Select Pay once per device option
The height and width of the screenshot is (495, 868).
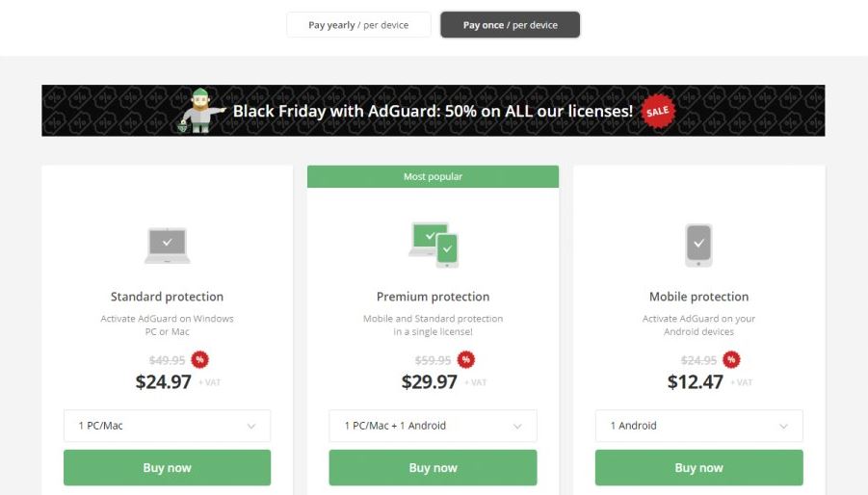tap(510, 25)
